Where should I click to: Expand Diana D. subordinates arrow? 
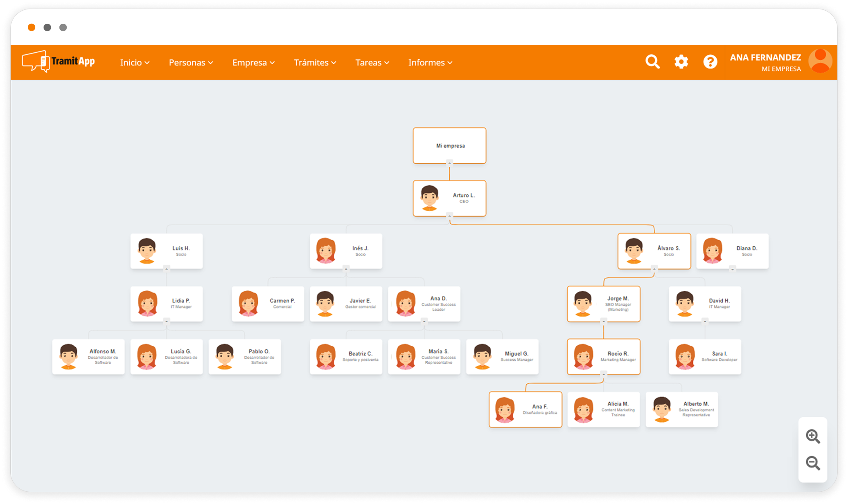(x=733, y=269)
